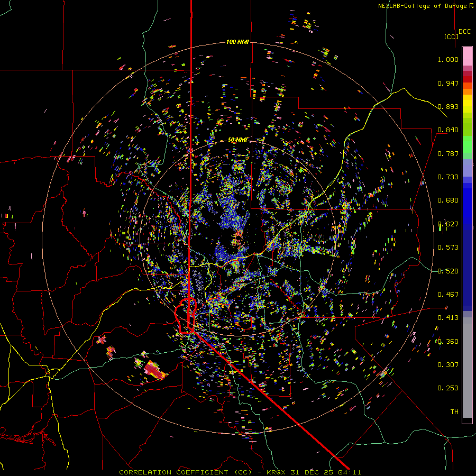Click the large magenta echo cluster southwest of radar
Screen dimensions: 476x476
(154, 370)
